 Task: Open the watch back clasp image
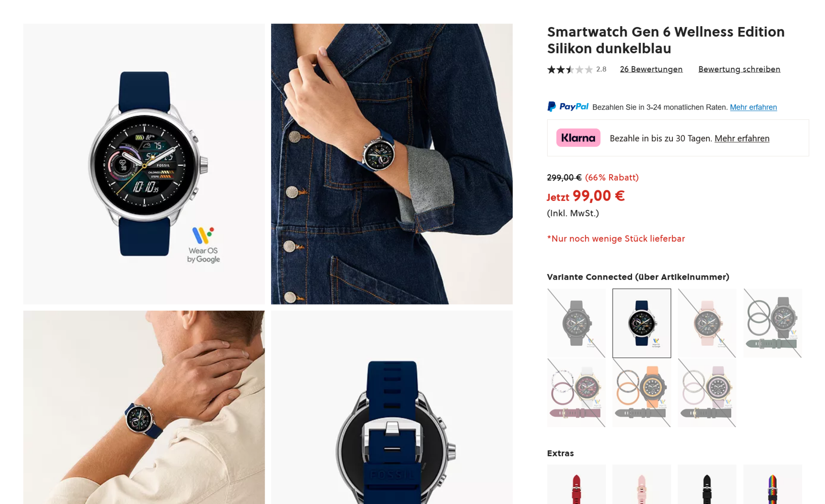pyautogui.click(x=391, y=407)
